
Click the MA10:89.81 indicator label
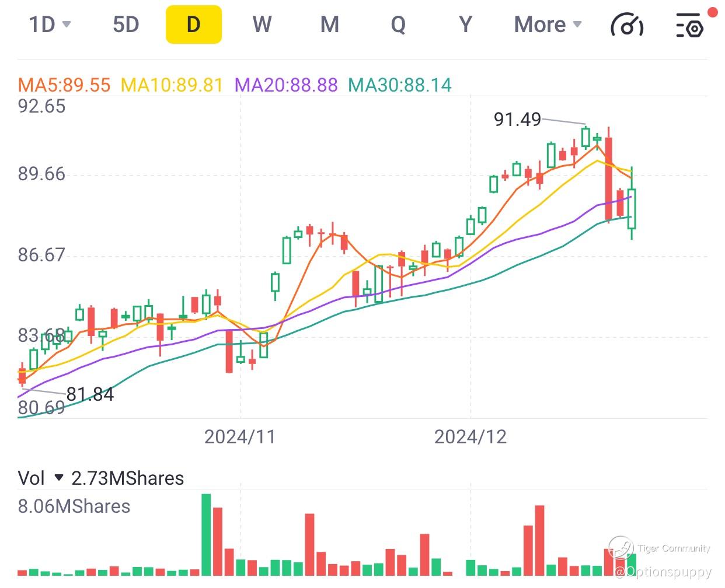click(172, 85)
